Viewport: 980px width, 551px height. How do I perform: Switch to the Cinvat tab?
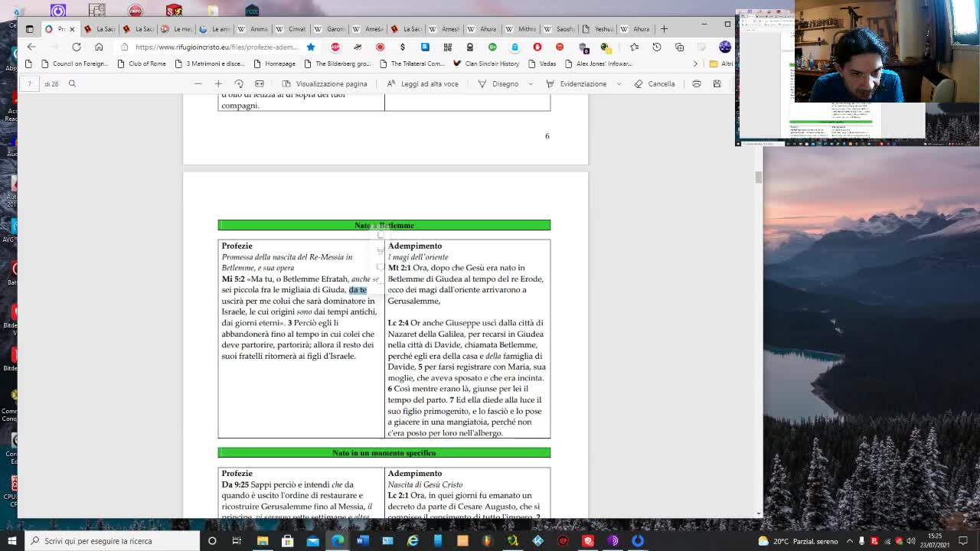click(292, 29)
